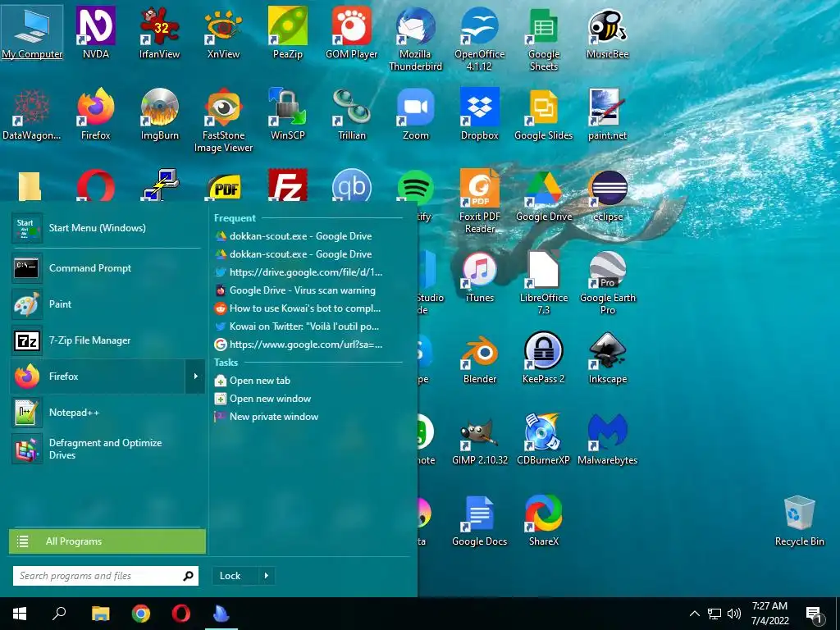
Task: Open Google Earth Pro desktop icon
Action: click(x=608, y=282)
